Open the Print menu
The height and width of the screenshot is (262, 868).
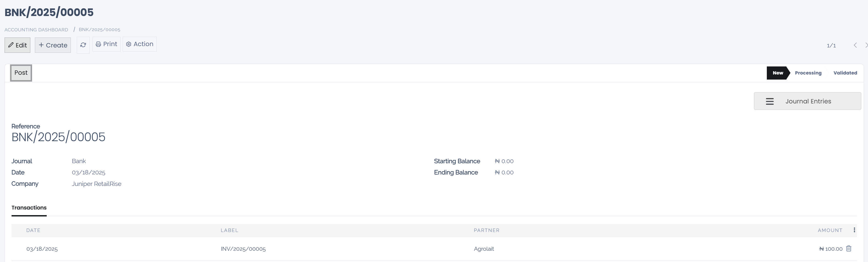(x=107, y=44)
